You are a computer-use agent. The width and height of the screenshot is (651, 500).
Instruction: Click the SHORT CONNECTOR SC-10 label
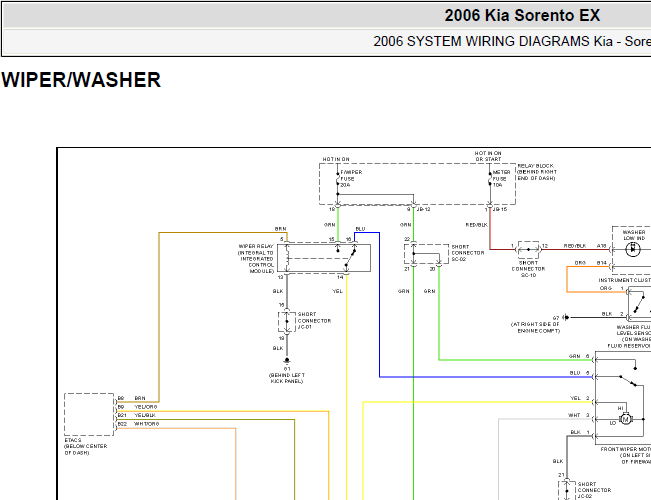[528, 269]
